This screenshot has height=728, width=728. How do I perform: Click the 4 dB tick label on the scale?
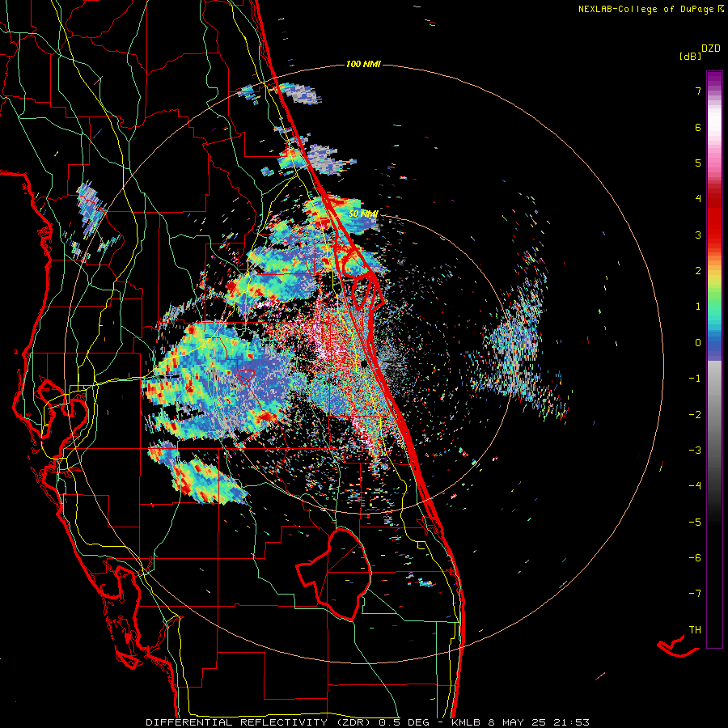click(698, 199)
